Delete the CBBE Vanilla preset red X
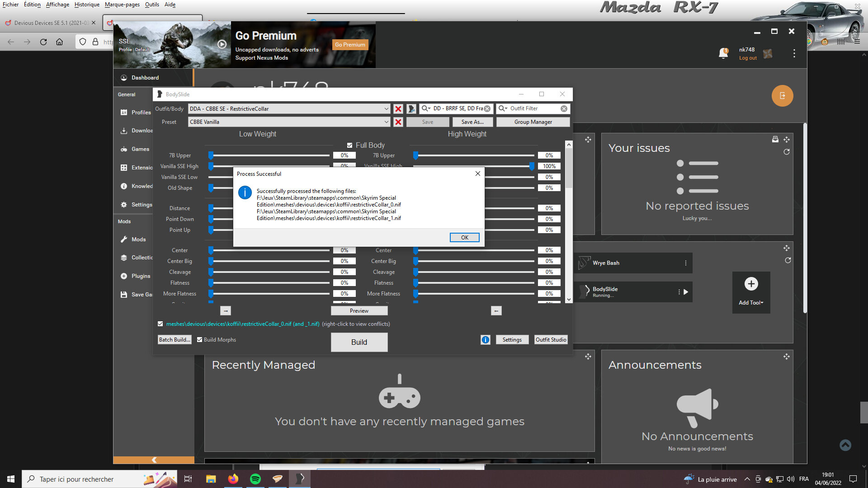 click(398, 122)
